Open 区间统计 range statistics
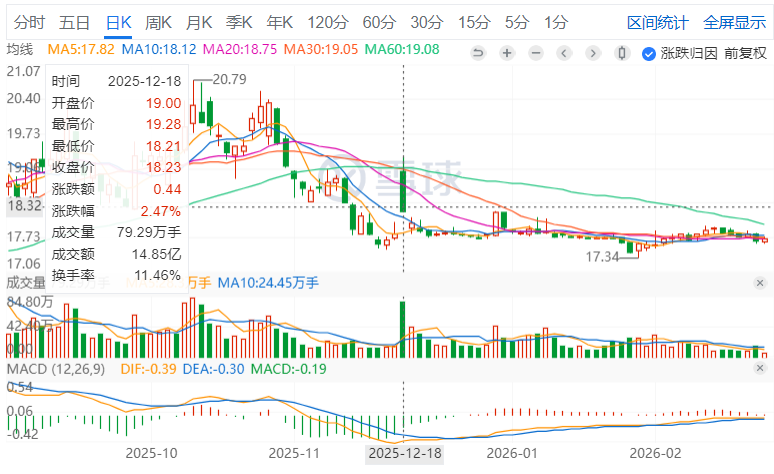Image resolution: width=774 pixels, height=474 pixels. tap(658, 23)
